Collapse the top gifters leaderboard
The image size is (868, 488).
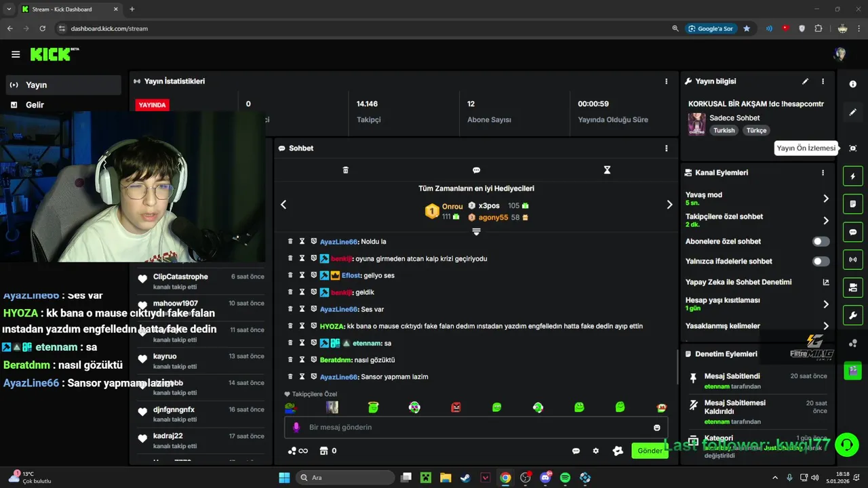476,232
